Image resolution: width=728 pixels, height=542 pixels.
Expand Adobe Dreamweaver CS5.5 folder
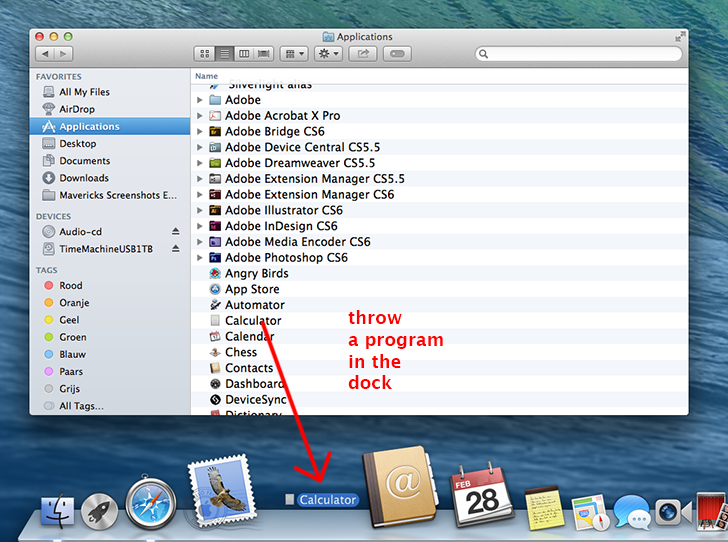point(200,163)
